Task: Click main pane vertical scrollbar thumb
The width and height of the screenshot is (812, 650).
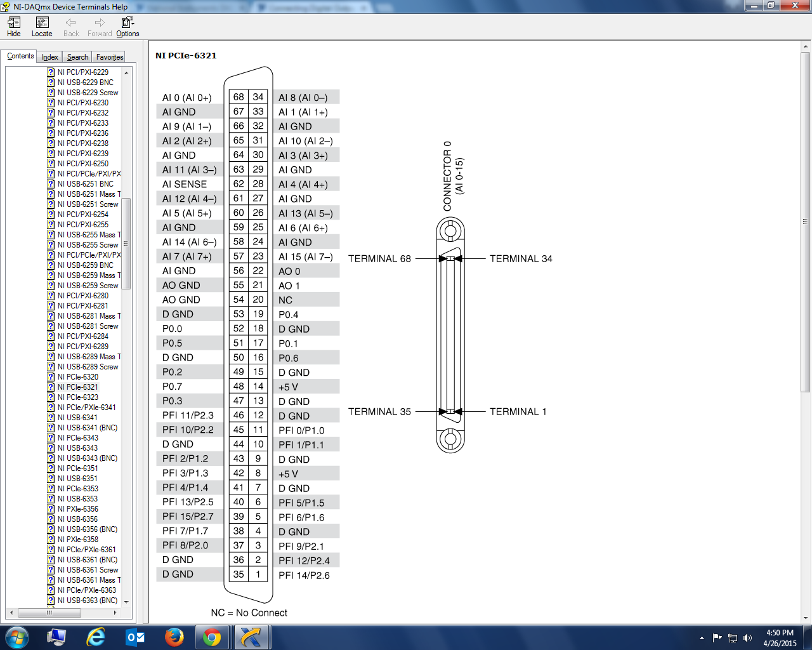Action: (x=806, y=222)
